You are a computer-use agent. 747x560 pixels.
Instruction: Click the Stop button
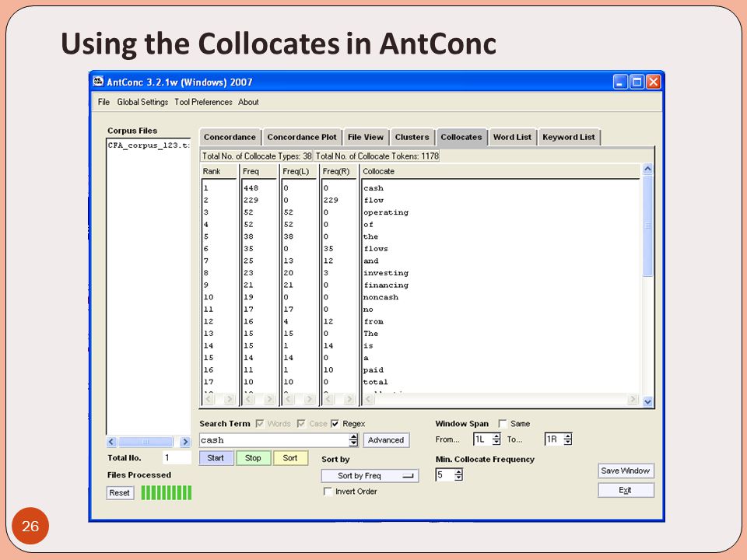pos(253,457)
